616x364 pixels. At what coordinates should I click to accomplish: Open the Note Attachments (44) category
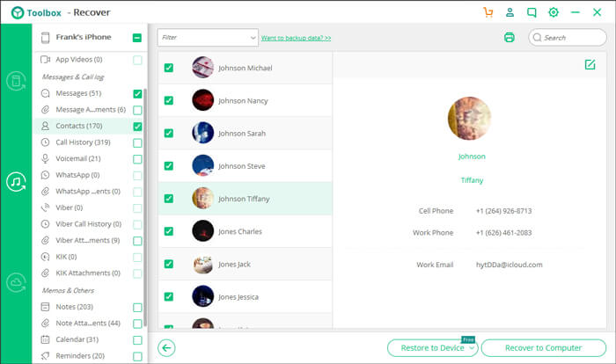[x=88, y=324]
